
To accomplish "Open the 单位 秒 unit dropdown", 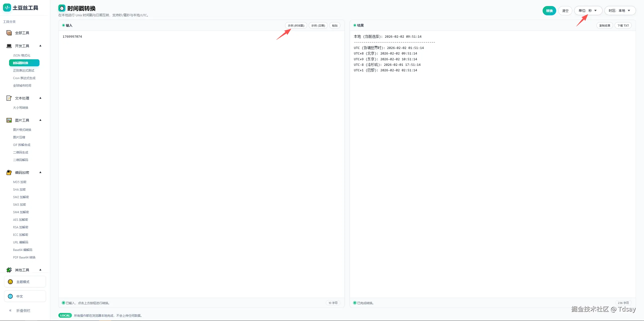I will [x=588, y=11].
